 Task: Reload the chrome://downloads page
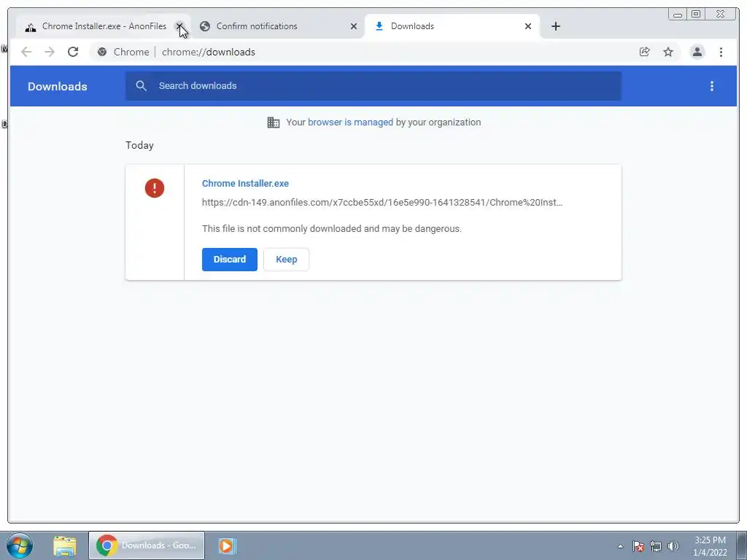(x=73, y=52)
